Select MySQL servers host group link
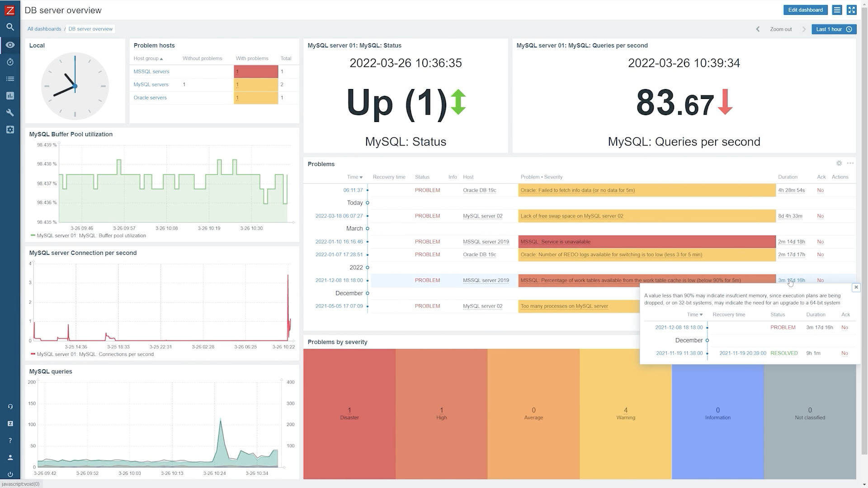 150,84
